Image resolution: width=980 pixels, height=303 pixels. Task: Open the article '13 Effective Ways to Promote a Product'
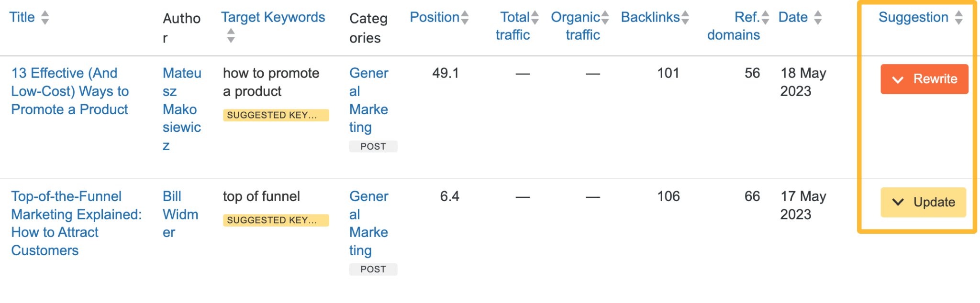tap(70, 91)
